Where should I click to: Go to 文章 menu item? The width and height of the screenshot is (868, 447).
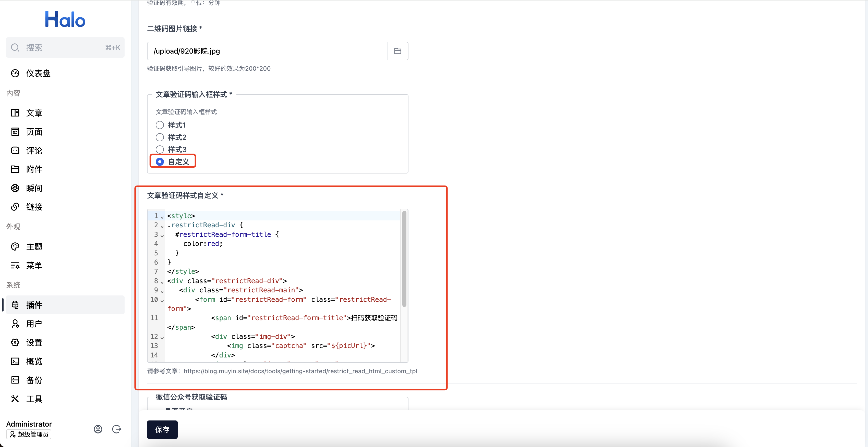tap(65, 113)
